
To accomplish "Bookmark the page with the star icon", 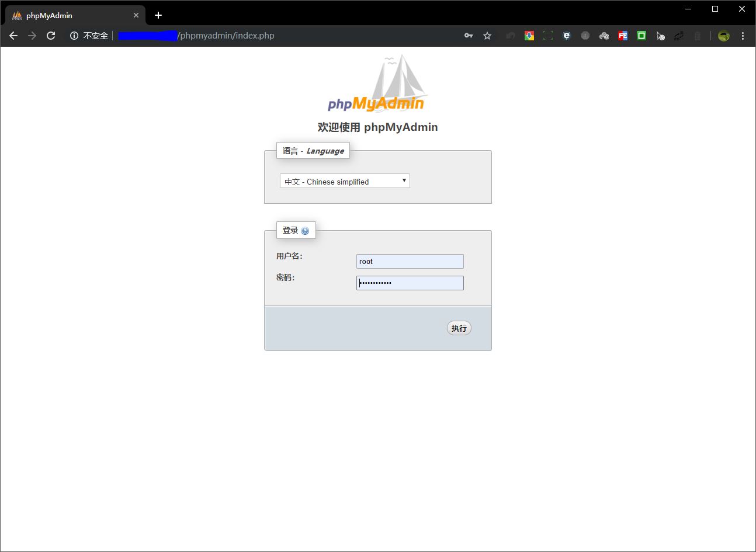I will click(487, 36).
